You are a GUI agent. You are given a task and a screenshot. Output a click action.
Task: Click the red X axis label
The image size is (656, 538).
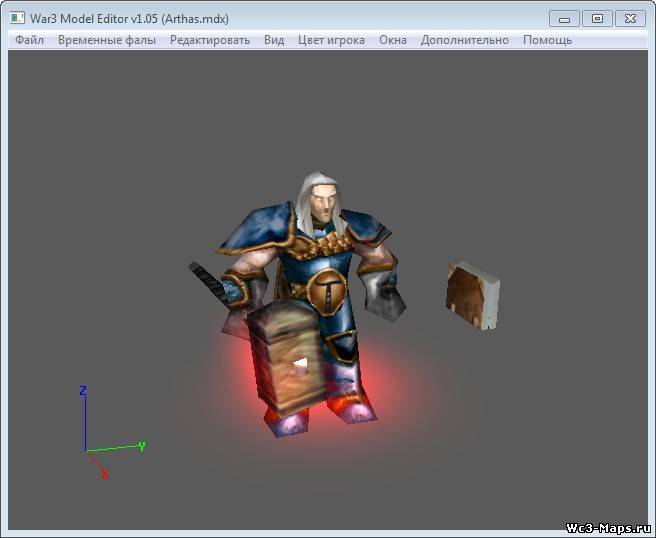(105, 474)
